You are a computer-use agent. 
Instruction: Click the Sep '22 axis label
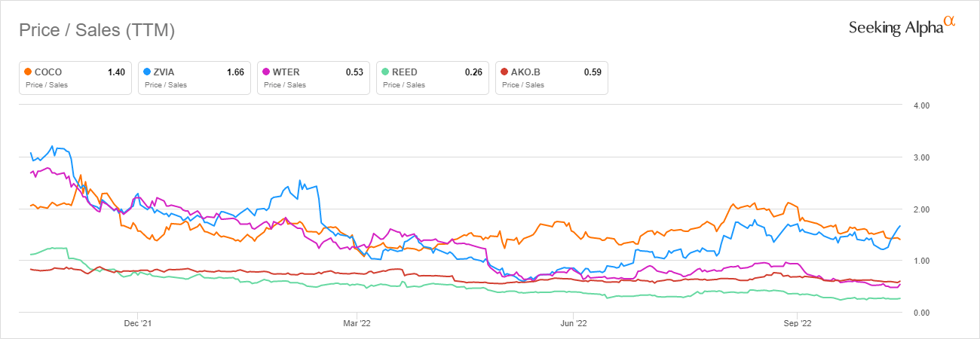tap(797, 324)
